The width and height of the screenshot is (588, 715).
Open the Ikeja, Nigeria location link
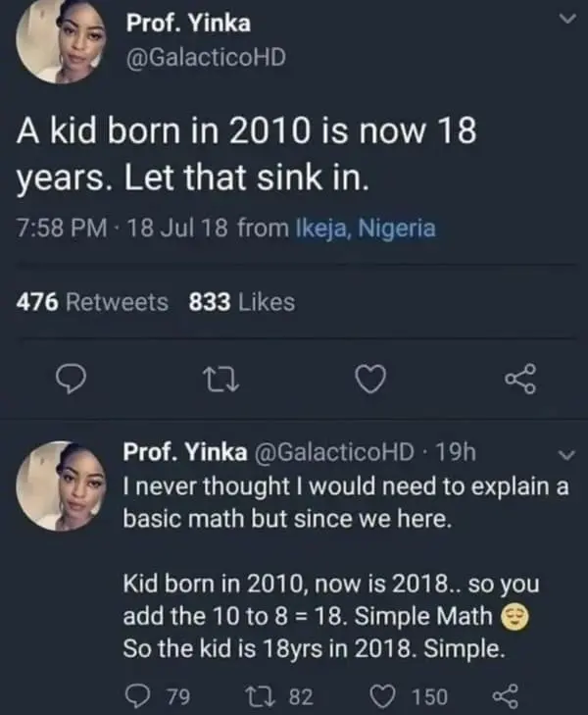pyautogui.click(x=363, y=229)
